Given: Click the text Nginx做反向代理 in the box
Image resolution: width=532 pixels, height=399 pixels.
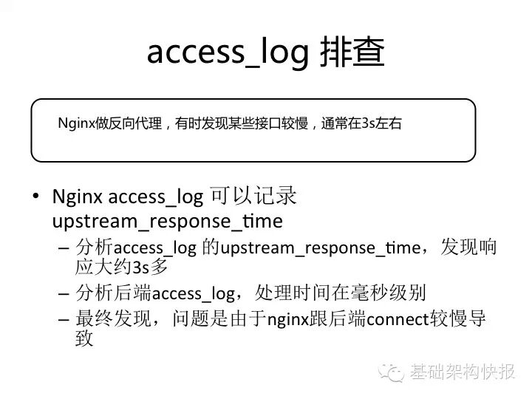Looking at the screenshot, I should [x=110, y=123].
